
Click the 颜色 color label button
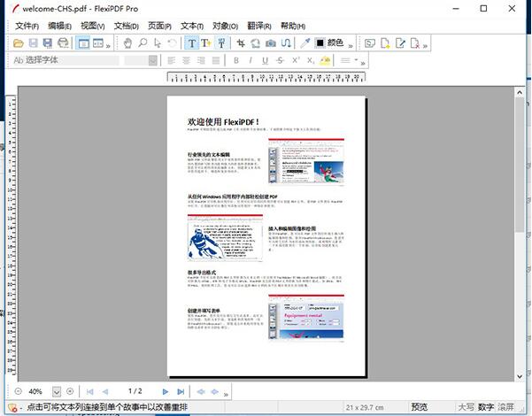pos(335,42)
